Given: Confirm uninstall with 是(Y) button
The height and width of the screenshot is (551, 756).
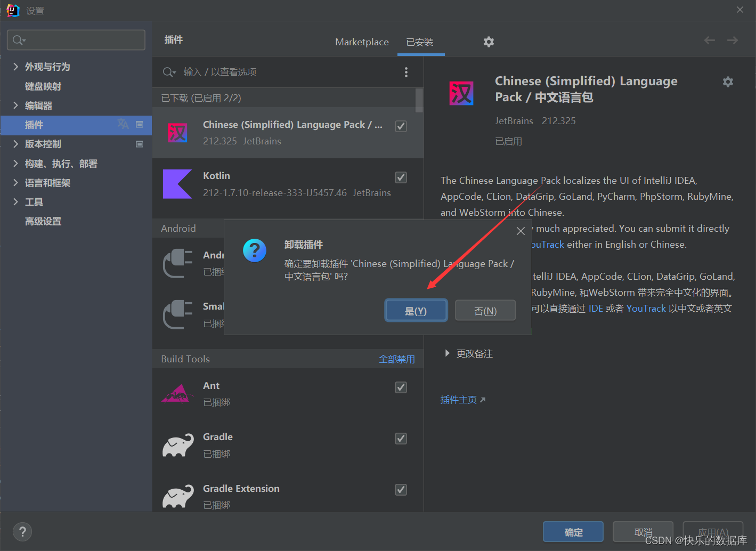Looking at the screenshot, I should [x=416, y=311].
